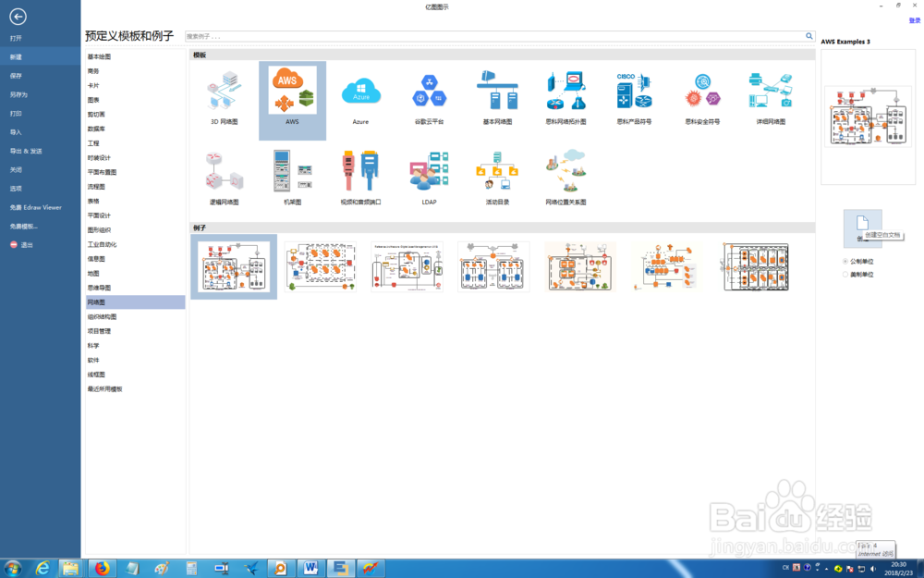Open the 活动目录 template icon
The height and width of the screenshot is (578, 924).
[497, 171]
